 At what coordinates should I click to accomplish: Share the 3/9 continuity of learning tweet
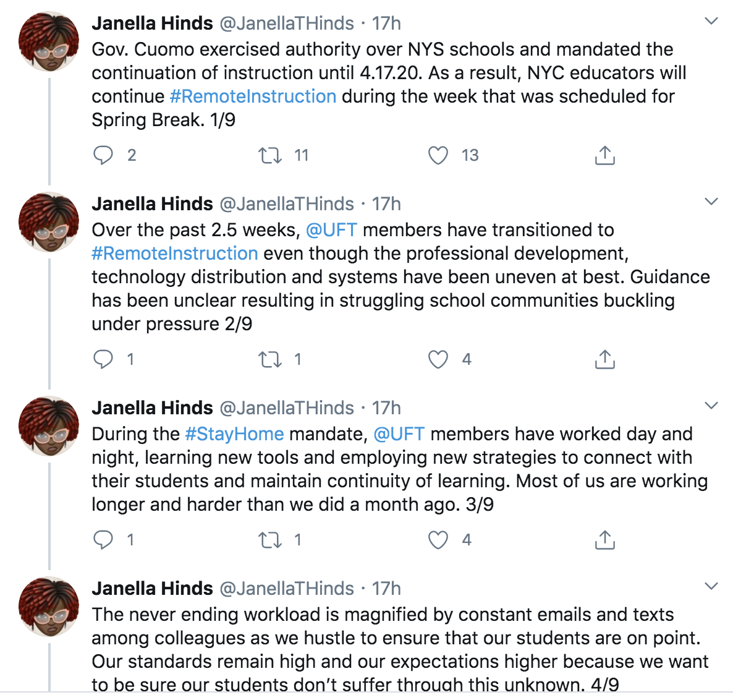point(604,540)
